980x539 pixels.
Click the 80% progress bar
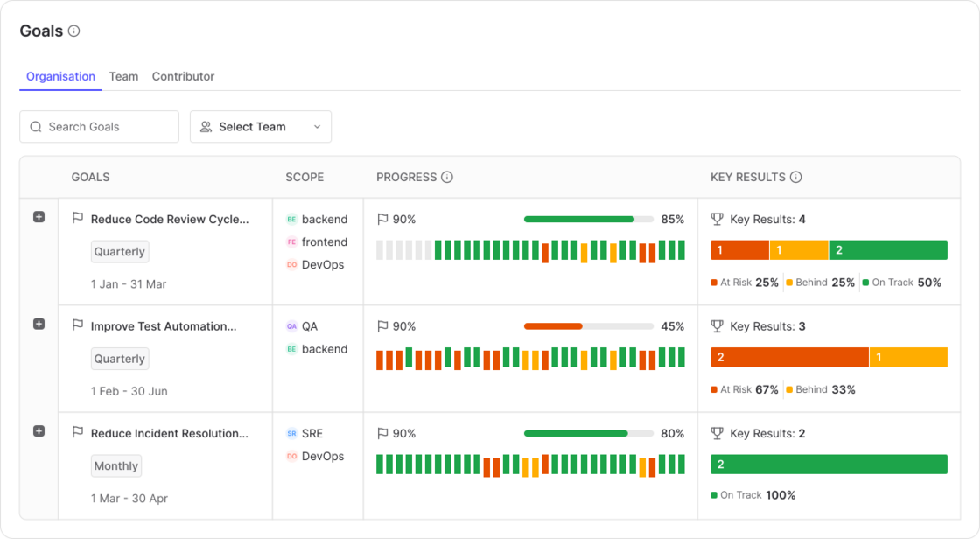(589, 433)
